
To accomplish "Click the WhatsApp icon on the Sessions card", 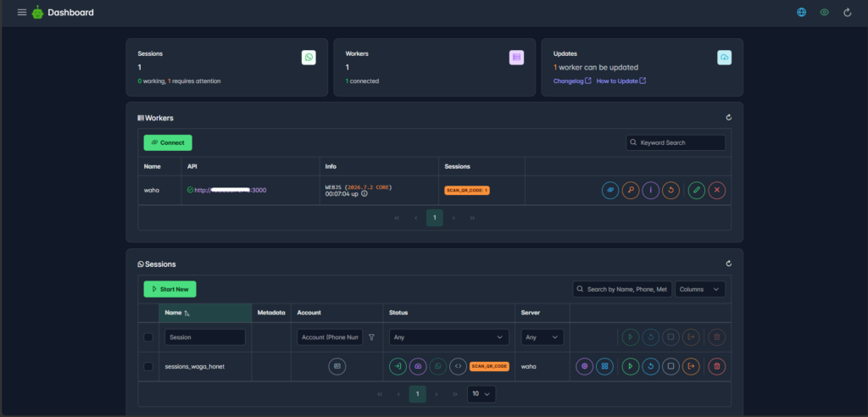I will pos(309,58).
